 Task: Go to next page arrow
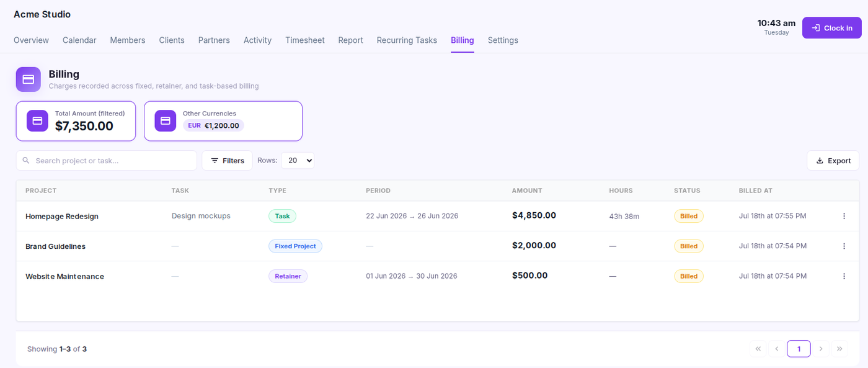(821, 349)
